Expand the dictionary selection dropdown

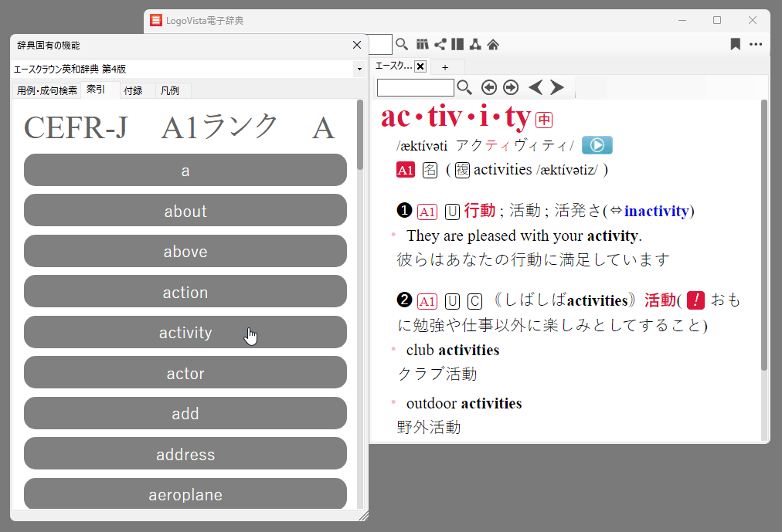[x=359, y=69]
